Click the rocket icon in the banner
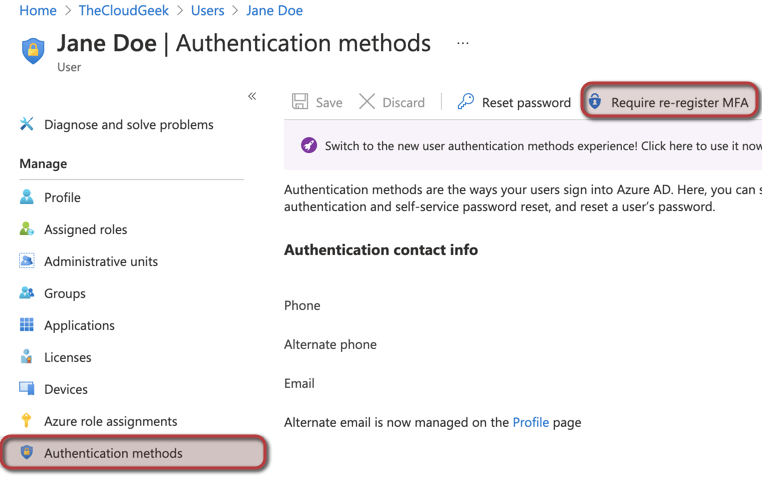 (x=309, y=146)
